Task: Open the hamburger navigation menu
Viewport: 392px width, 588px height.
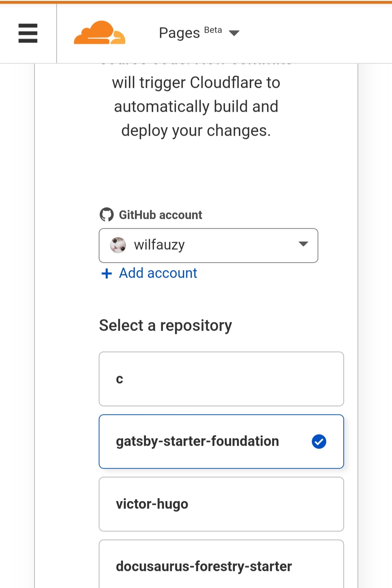Action: [28, 33]
